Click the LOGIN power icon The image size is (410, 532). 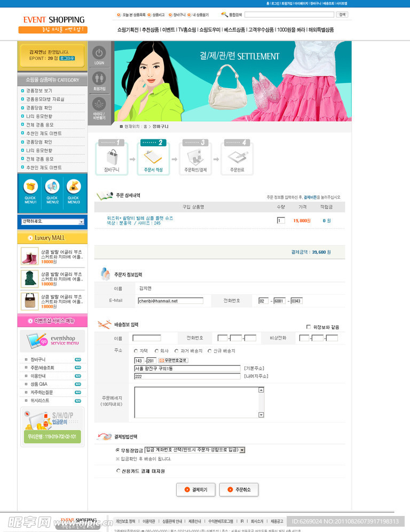99,53
